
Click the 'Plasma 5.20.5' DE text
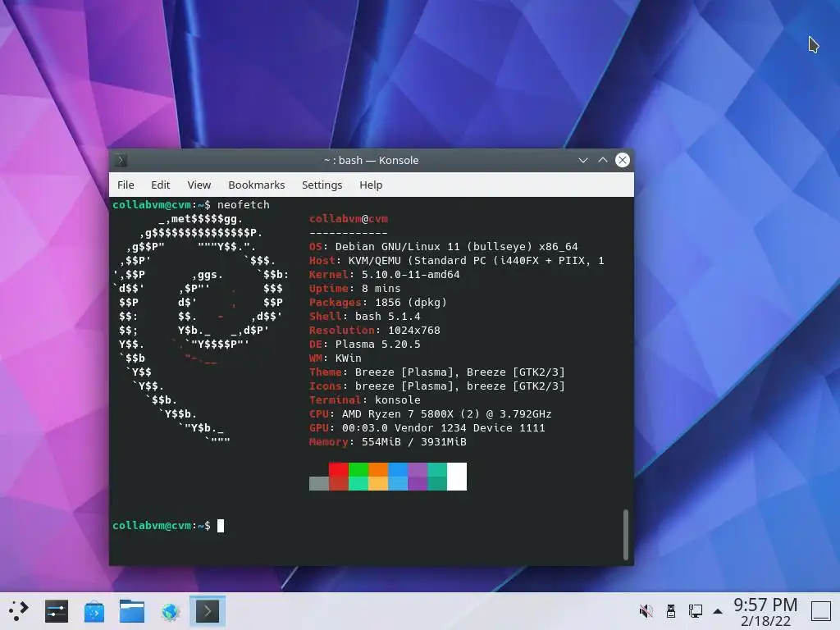tap(377, 344)
